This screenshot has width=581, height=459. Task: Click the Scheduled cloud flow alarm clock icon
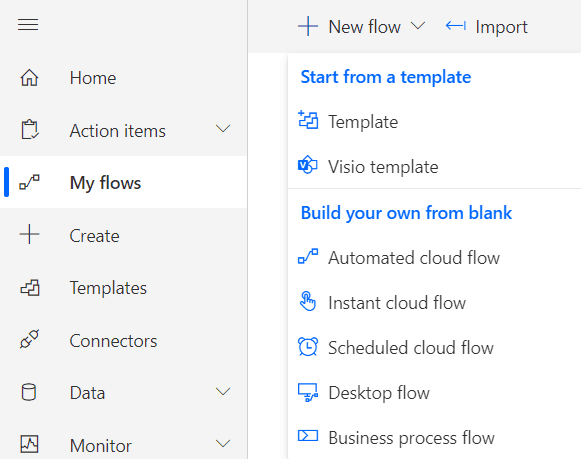point(308,346)
